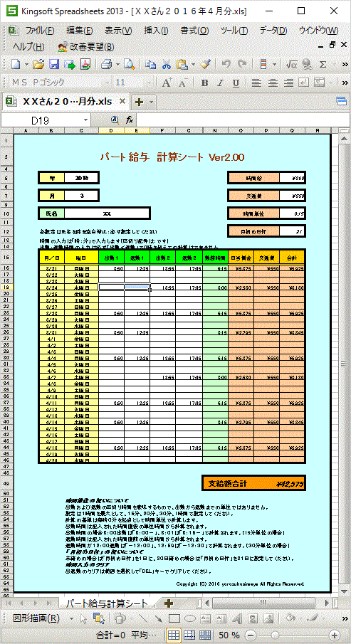This screenshot has width=351, height=644.
Task: Save the workbook with the floppy icon
Action: 55,64
